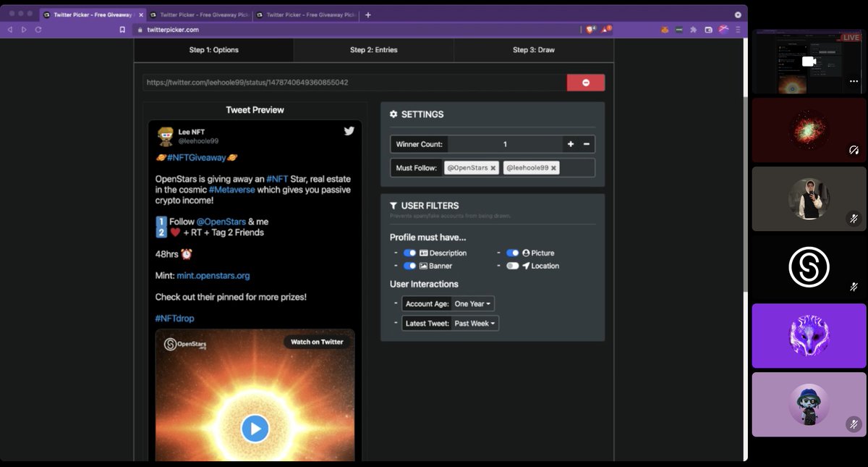Switch to the Step 2: Entries tab

pyautogui.click(x=374, y=50)
